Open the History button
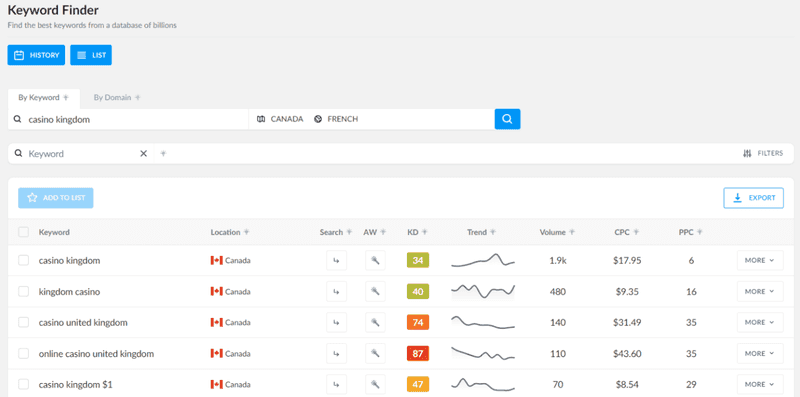This screenshot has width=800, height=397. (x=36, y=55)
